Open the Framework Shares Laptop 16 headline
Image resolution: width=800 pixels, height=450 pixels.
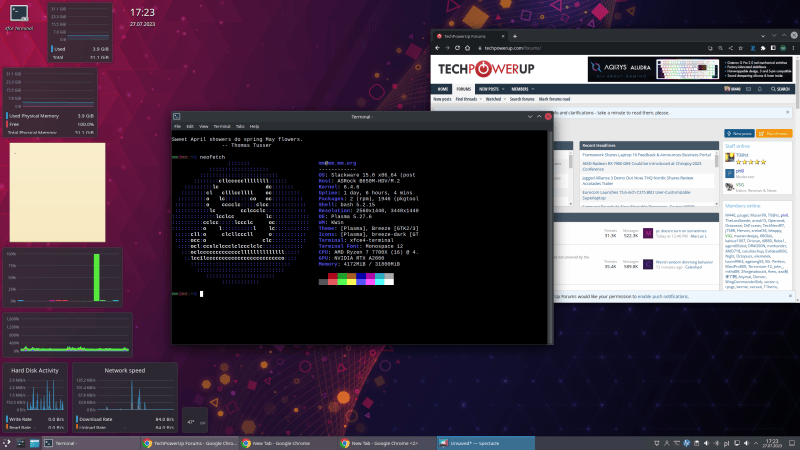point(646,155)
